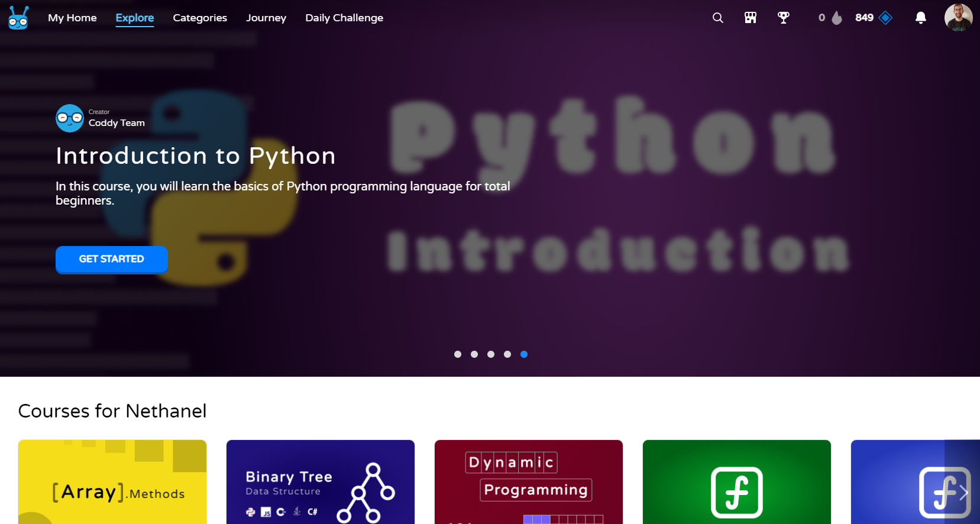Select the second carousel dot

(474, 354)
